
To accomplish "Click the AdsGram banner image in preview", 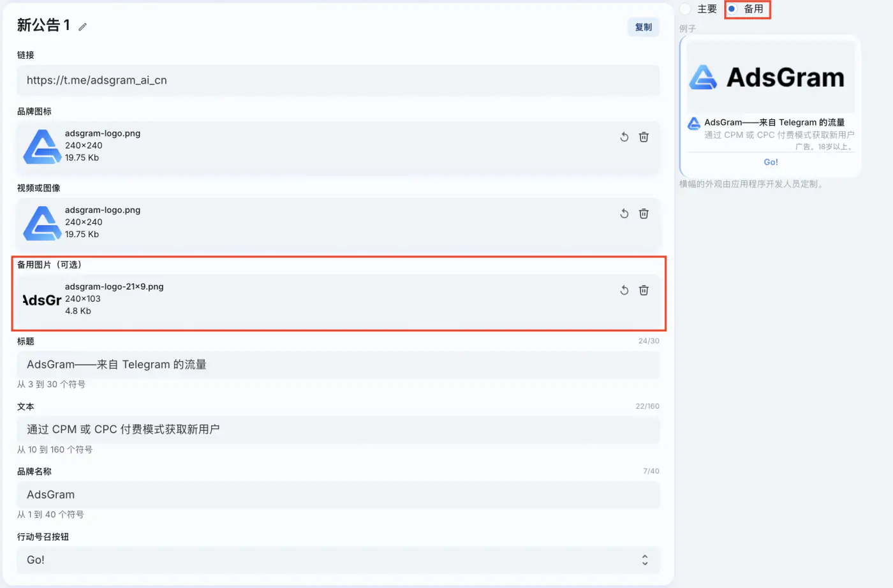I will click(771, 78).
